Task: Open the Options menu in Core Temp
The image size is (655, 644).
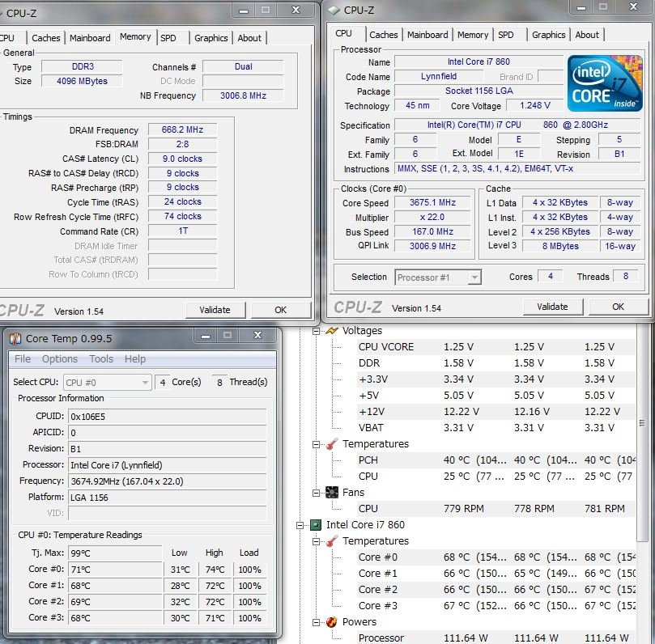Action: [60, 359]
